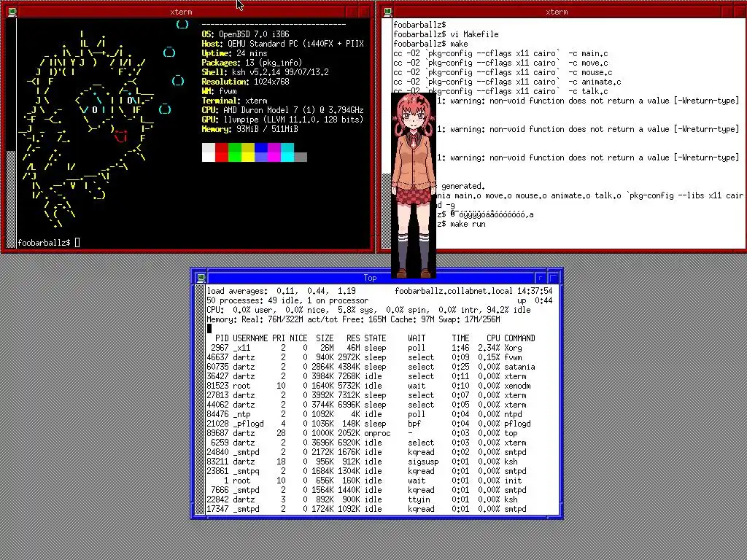Image resolution: width=747 pixels, height=560 pixels.
Task: Click the Xorg process row in Top
Action: tap(371, 348)
